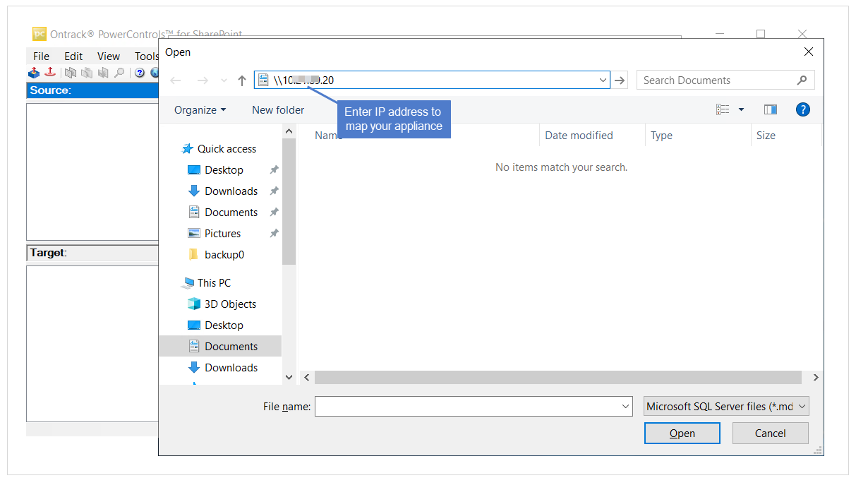The height and width of the screenshot is (490, 868).
Task: Click navigation pane scroll down arrow
Action: coord(289,378)
